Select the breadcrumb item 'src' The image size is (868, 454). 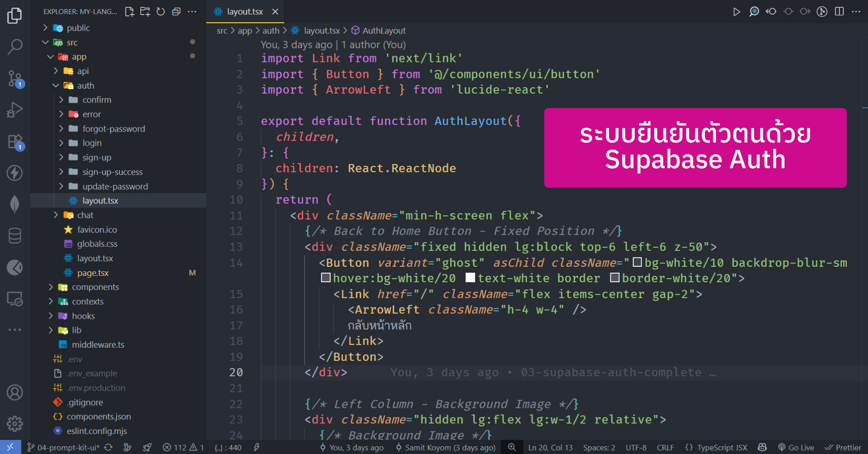point(222,31)
